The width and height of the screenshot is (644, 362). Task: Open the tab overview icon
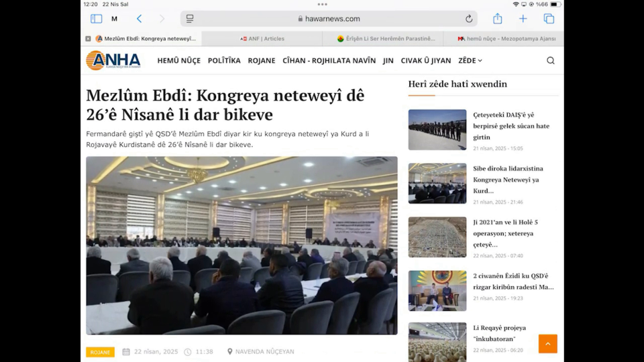[549, 19]
